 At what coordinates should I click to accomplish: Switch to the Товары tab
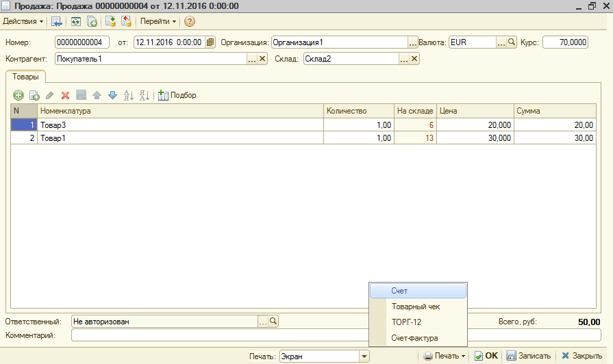pyautogui.click(x=25, y=77)
